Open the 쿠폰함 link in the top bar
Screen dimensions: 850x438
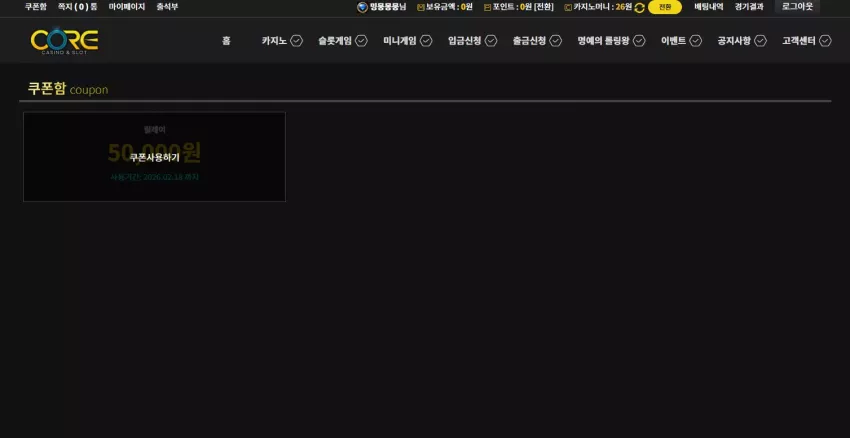pyautogui.click(x=36, y=7)
